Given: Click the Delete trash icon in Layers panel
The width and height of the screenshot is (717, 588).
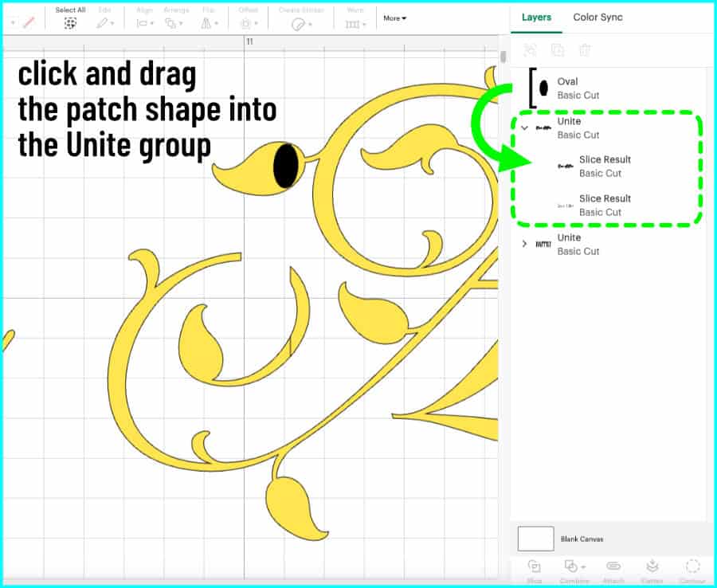Looking at the screenshot, I should click(x=585, y=50).
